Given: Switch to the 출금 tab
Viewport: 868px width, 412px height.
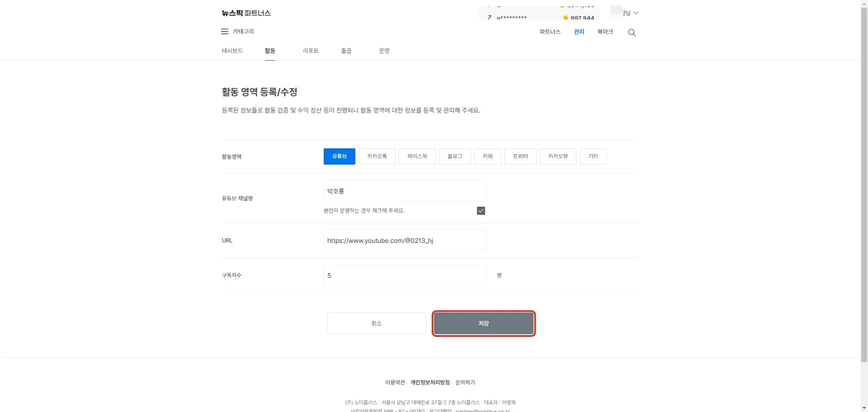Looking at the screenshot, I should (x=346, y=51).
